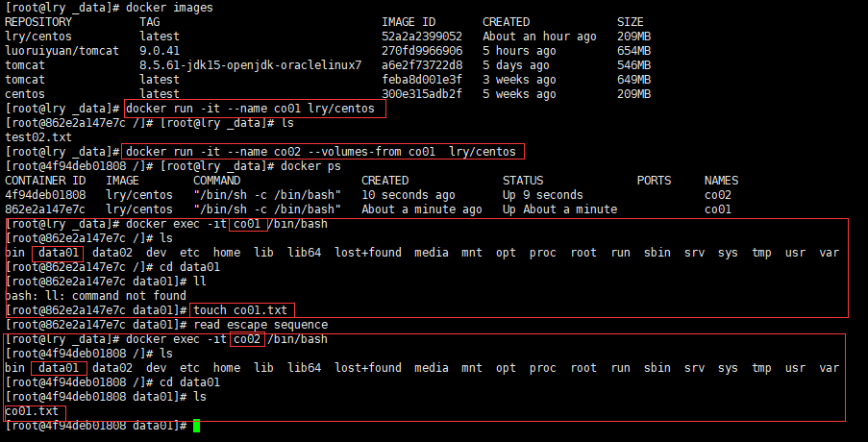The width and height of the screenshot is (868, 442).
Task: Click image ID 300e315adb2f
Action: point(422,94)
